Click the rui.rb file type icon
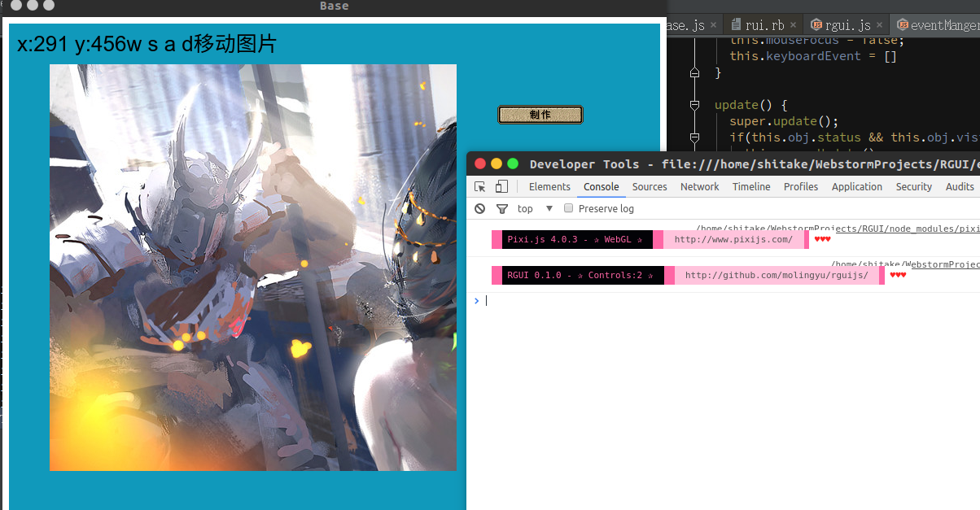The width and height of the screenshot is (980, 510). pos(737,25)
